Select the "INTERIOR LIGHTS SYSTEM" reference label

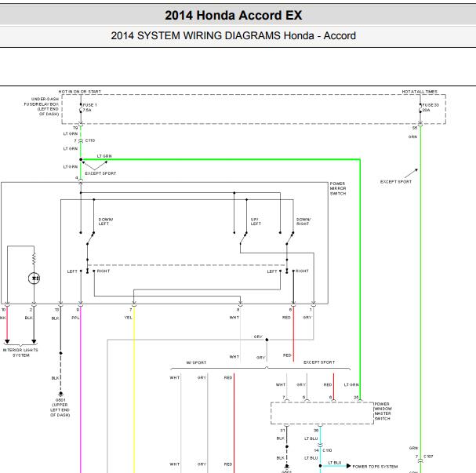tap(20, 352)
